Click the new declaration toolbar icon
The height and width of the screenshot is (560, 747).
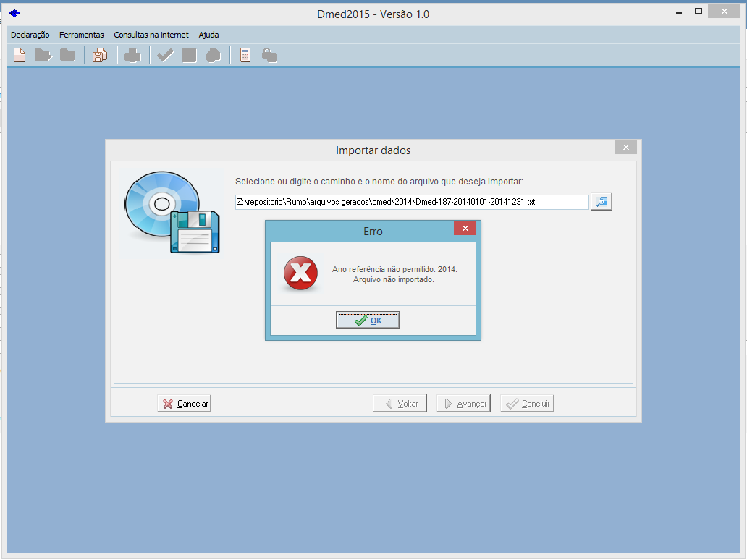[20, 55]
